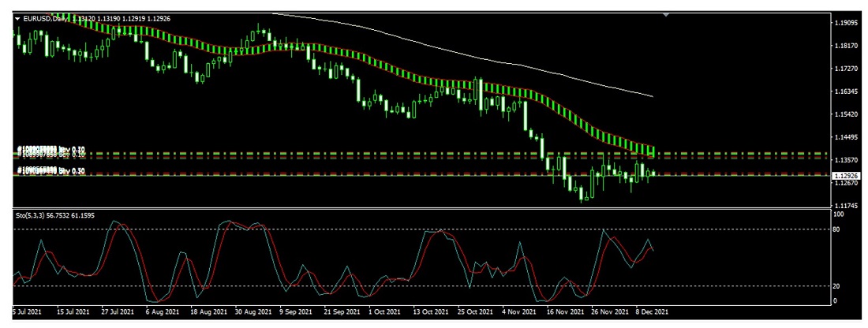Click the 1.19095 price scale label
The height and width of the screenshot is (328, 868).
[848, 23]
